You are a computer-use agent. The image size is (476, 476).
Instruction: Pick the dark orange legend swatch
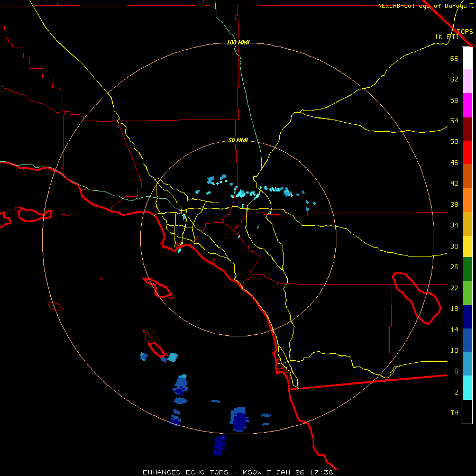coord(467,176)
